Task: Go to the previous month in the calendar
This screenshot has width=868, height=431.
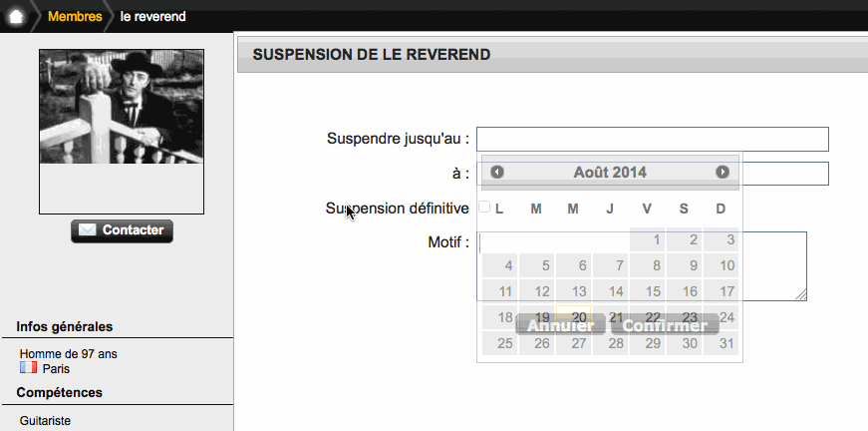Action: pos(497,172)
